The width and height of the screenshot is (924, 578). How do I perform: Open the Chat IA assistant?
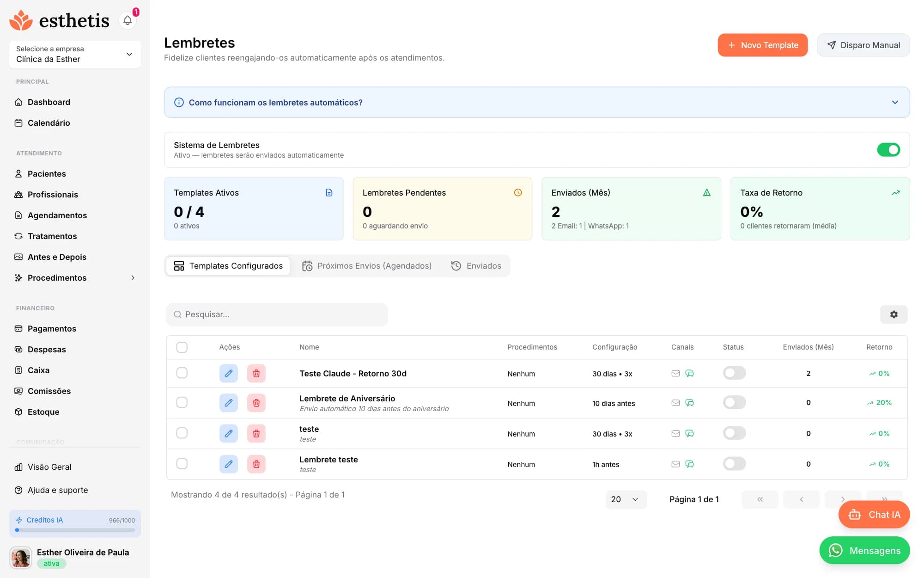coord(874,515)
